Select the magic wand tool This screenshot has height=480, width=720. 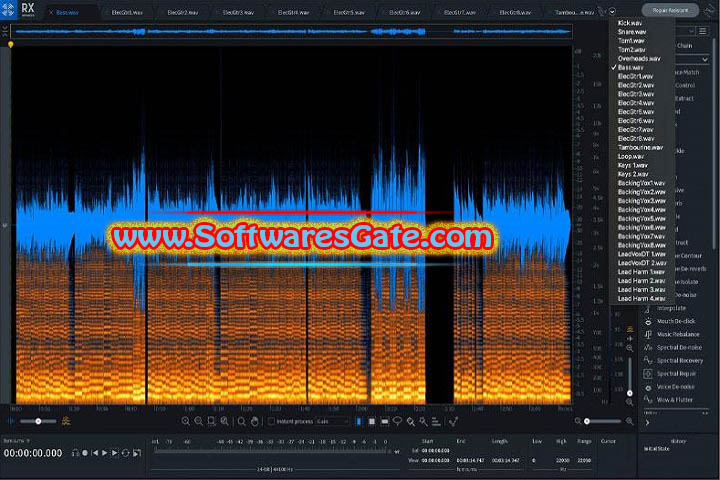point(423,421)
